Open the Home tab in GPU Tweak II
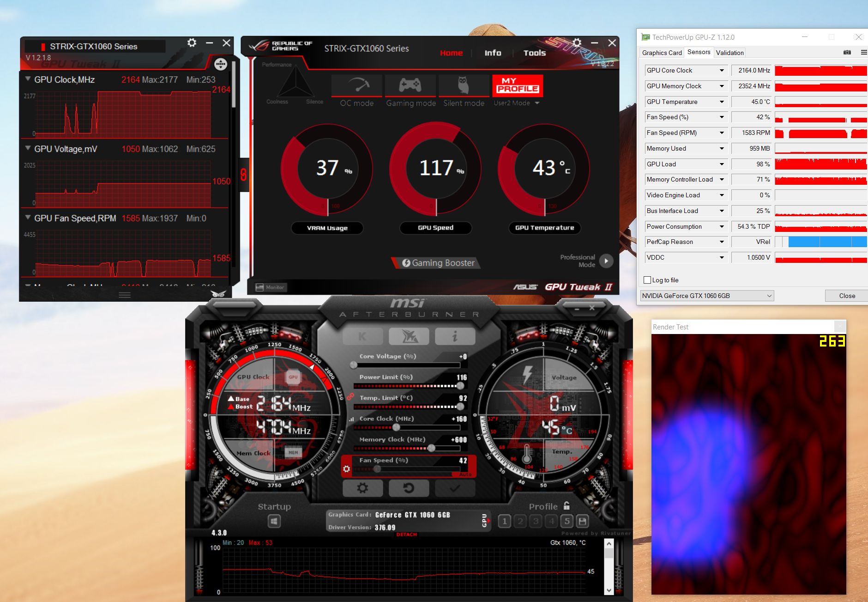Screen dimensions: 868x602 coord(451,53)
